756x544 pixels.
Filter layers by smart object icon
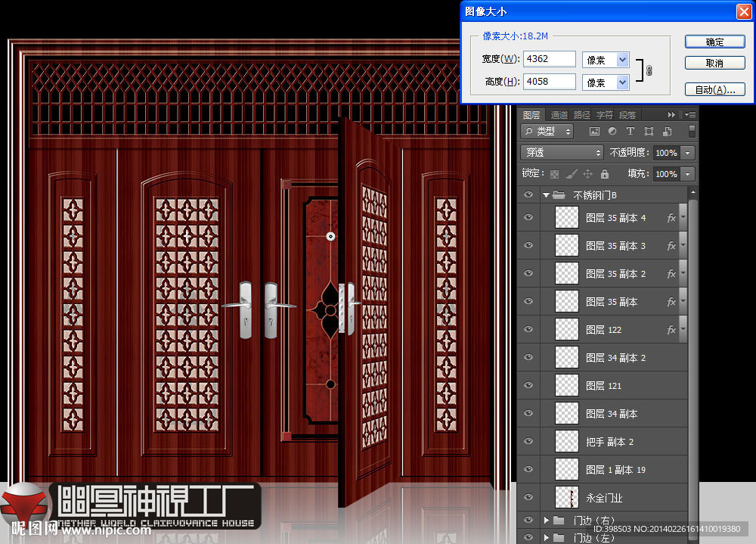point(668,132)
